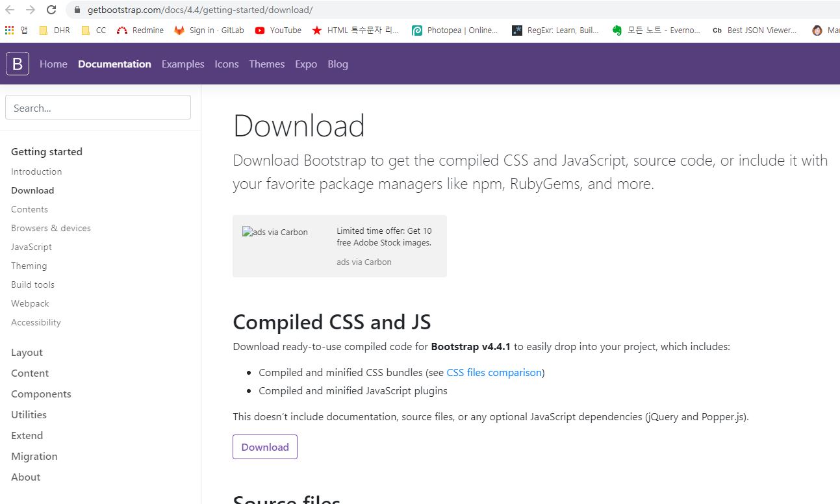Open the Migration sidebar section
The width and height of the screenshot is (840, 504).
34,456
